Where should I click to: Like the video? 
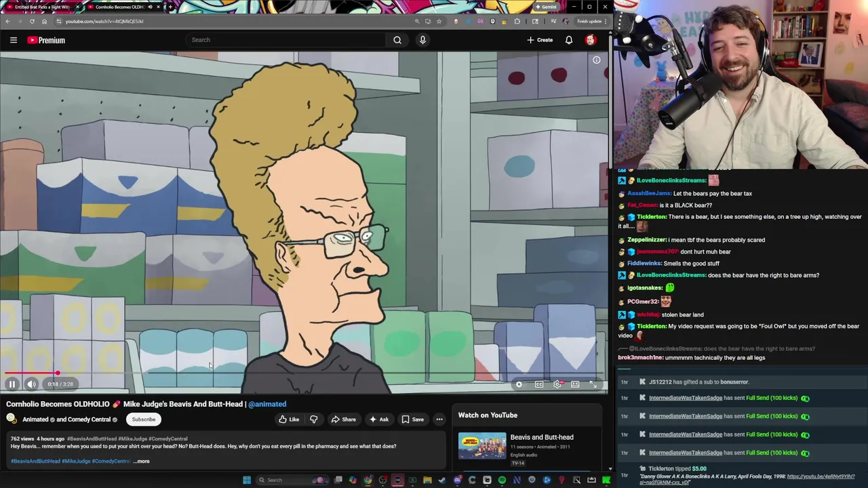coord(289,420)
